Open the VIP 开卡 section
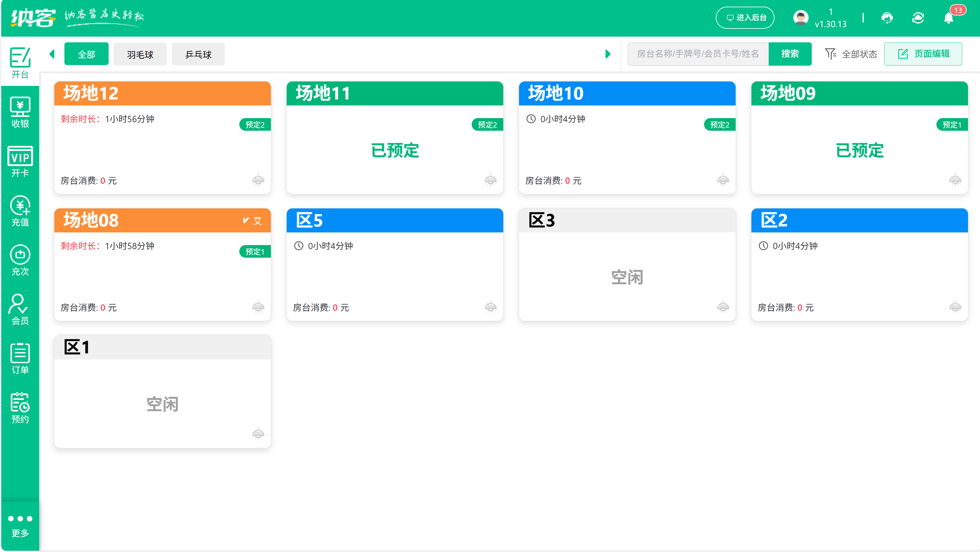The height and width of the screenshot is (552, 980). [x=20, y=161]
